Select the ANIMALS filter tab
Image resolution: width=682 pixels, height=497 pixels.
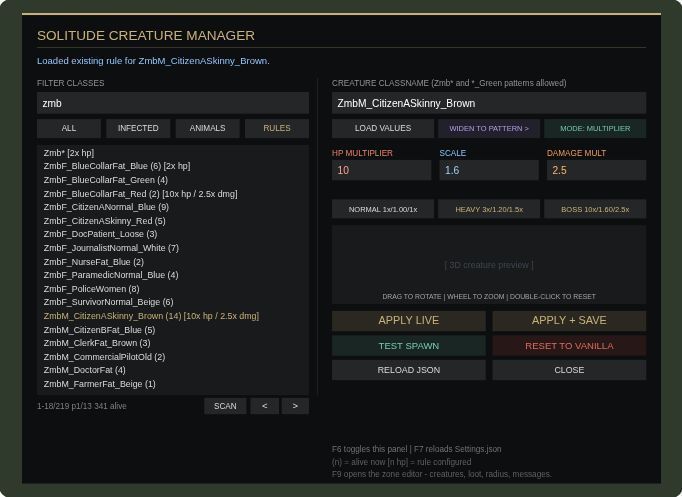point(207,128)
